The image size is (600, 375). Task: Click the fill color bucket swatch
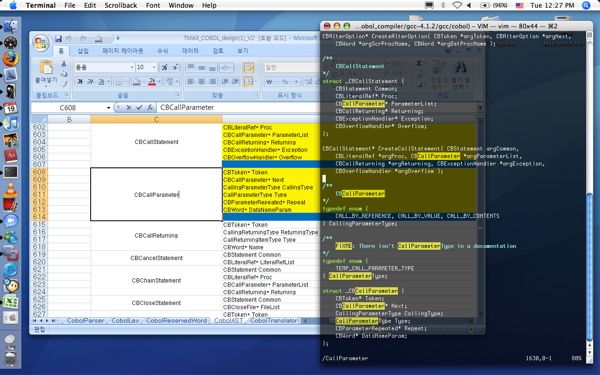137,82
